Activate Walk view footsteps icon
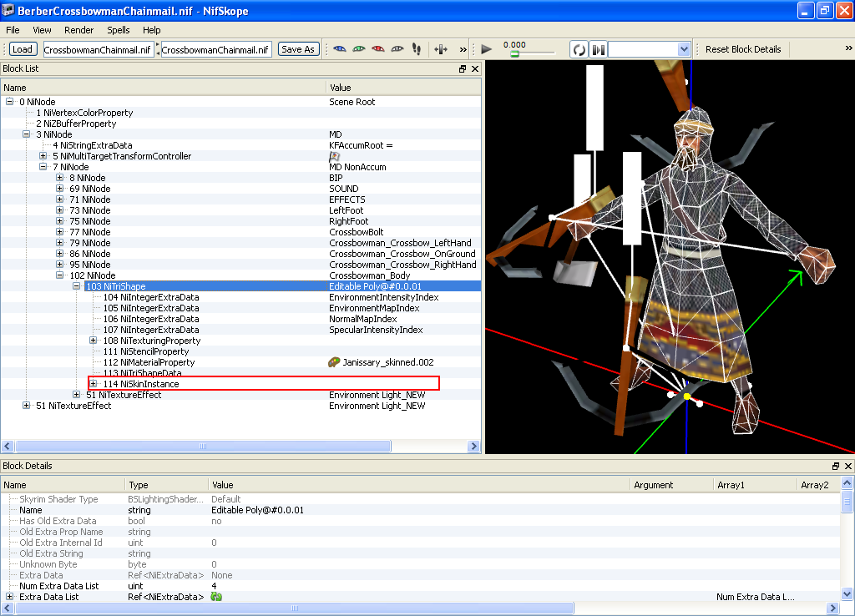855x616 pixels. 417,49
